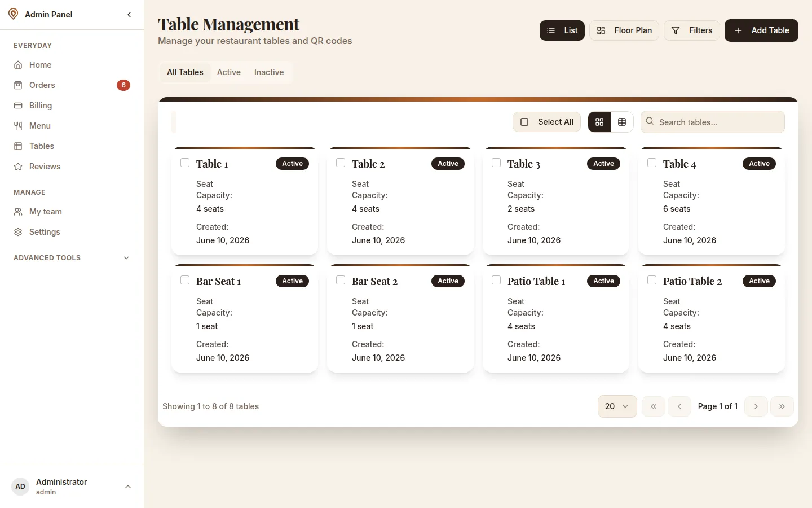Open Tables in the sidebar
Viewport: 812px width, 508px height.
click(x=72, y=146)
